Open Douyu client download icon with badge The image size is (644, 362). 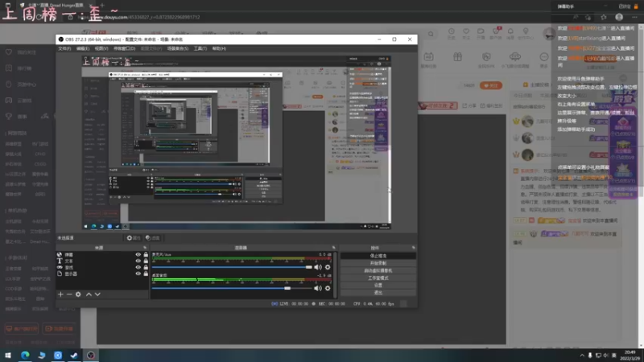click(496, 31)
